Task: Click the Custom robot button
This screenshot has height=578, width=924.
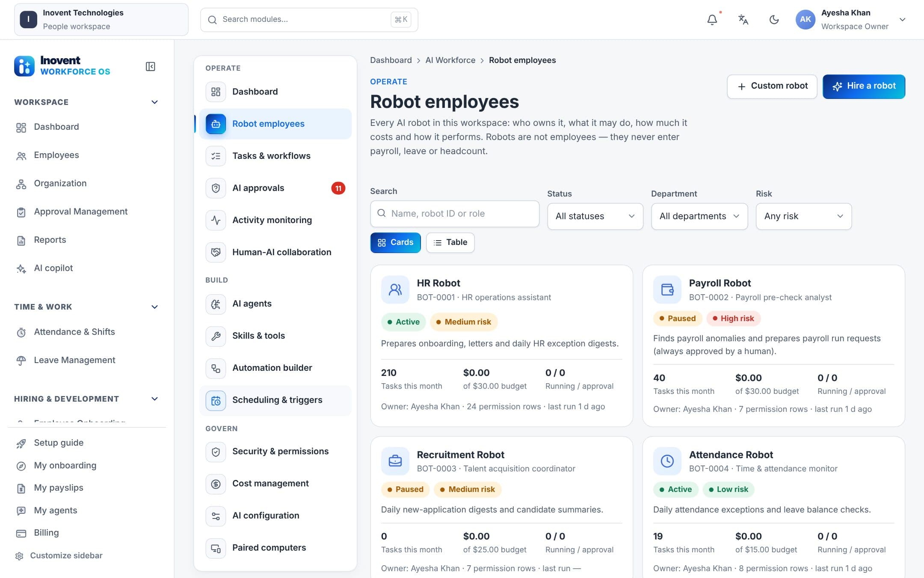Action: point(772,86)
